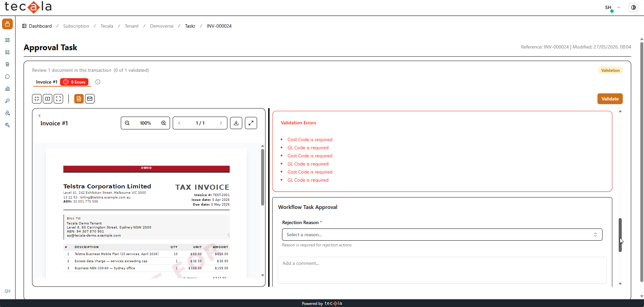Click the Validate button
644x307 pixels.
610,99
